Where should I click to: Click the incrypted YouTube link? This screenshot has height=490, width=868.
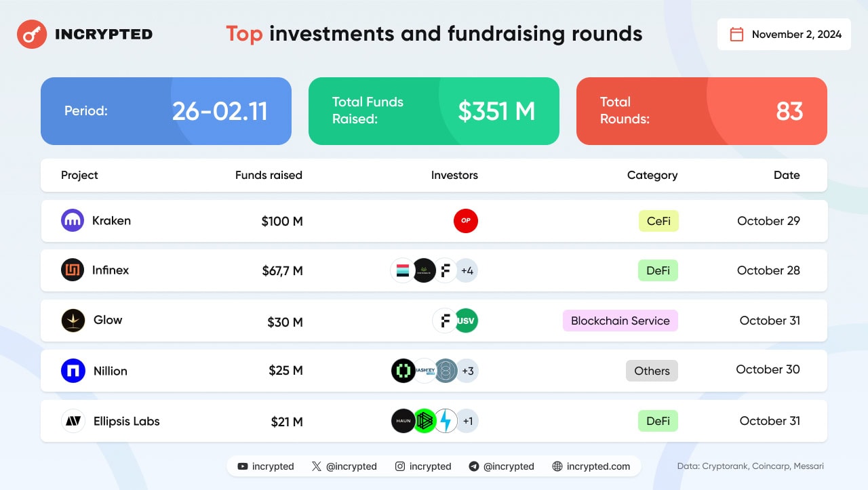coord(266,466)
